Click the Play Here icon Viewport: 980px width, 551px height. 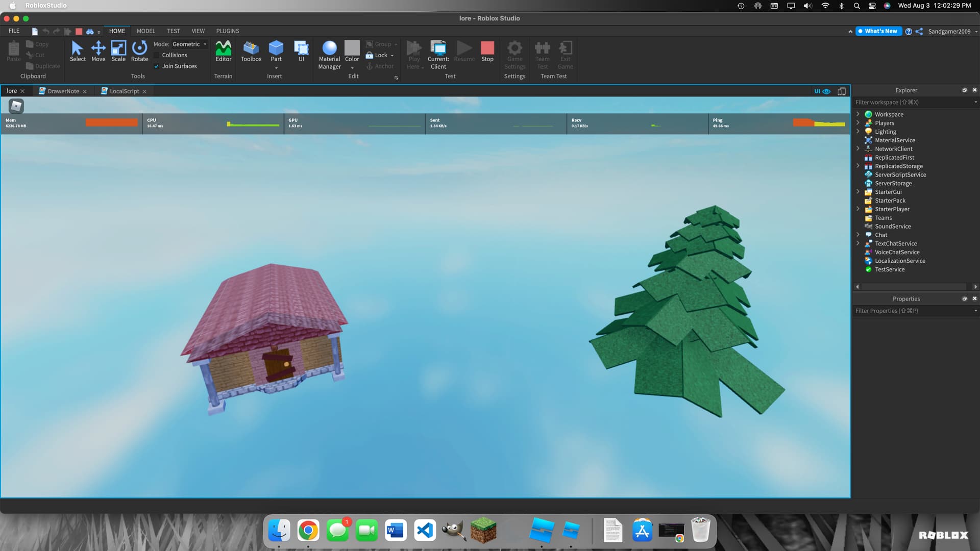(x=414, y=47)
